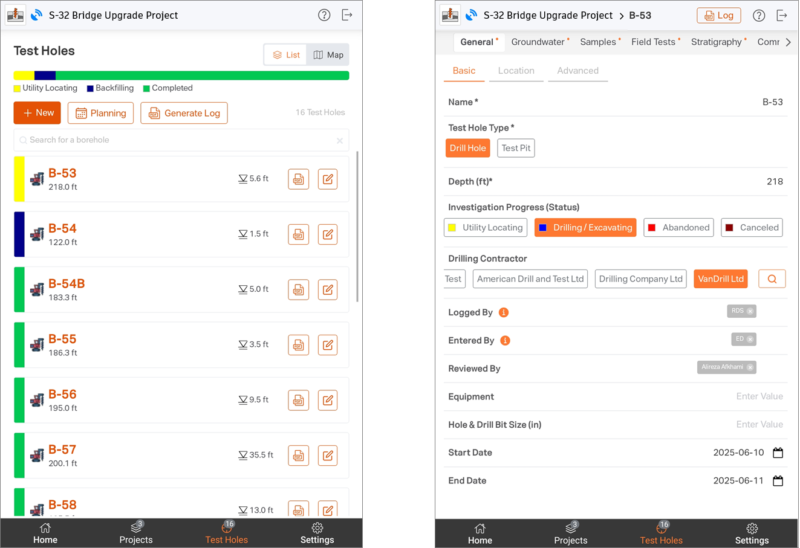Click the help icon in left panel header
This screenshot has width=800, height=548.
(x=324, y=15)
